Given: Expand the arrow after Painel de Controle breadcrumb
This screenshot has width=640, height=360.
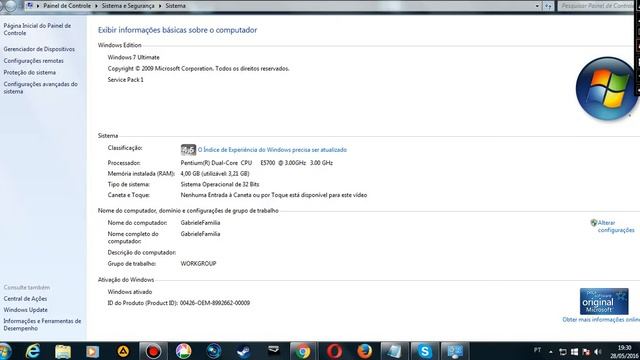Looking at the screenshot, I should tap(96, 6).
